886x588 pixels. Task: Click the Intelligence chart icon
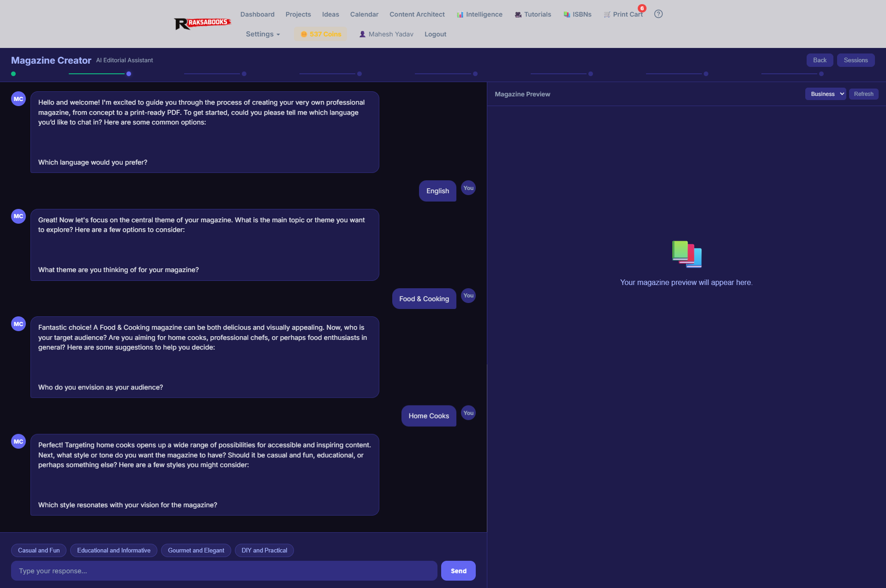pyautogui.click(x=460, y=15)
